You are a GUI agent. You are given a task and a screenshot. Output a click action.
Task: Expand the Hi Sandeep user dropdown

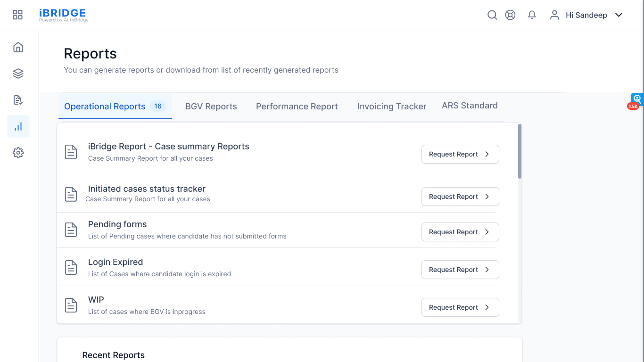587,15
